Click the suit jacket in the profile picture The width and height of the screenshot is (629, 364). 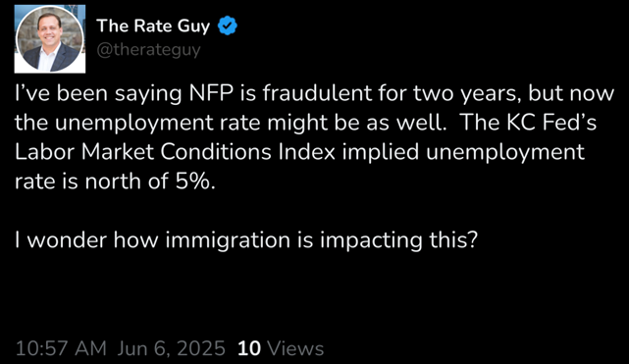[49, 59]
